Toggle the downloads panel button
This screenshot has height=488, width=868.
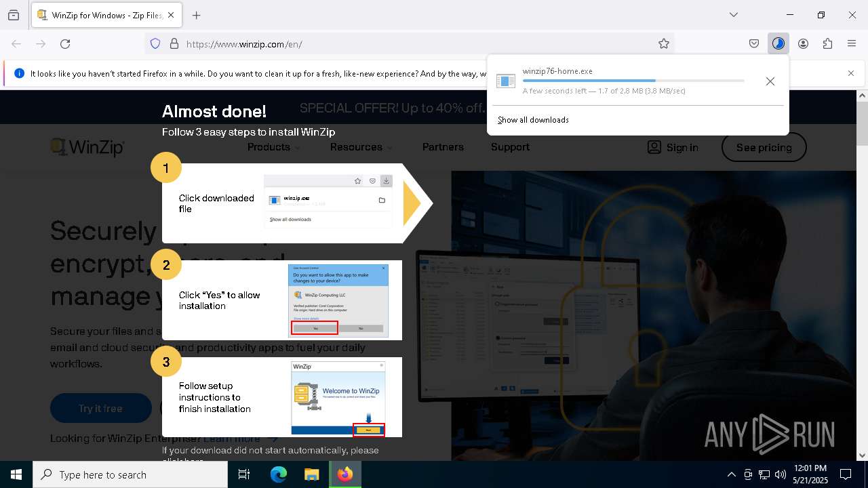[778, 43]
